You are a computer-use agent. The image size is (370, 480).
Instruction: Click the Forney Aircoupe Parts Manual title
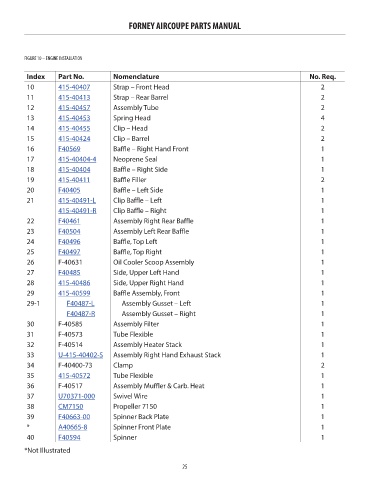[x=185, y=26]
